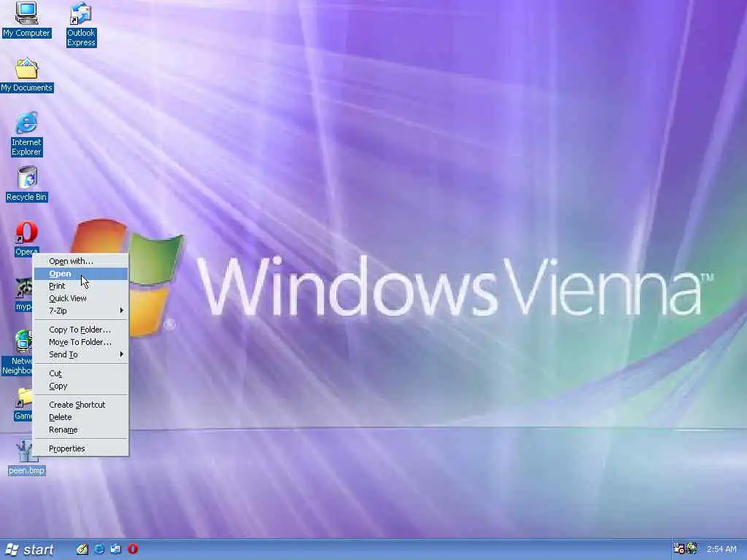This screenshot has width=747, height=560.
Task: Click the tray icon showing 38
Action: [x=679, y=548]
